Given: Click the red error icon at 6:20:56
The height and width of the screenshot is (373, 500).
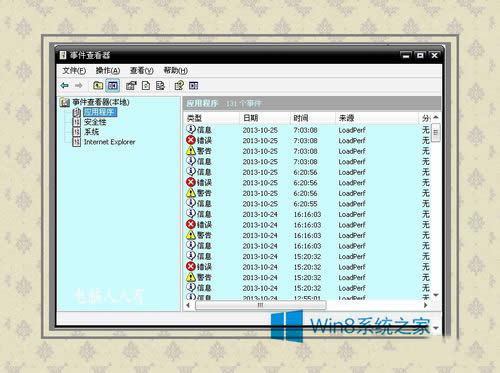Looking at the screenshot, I should coord(191,182).
